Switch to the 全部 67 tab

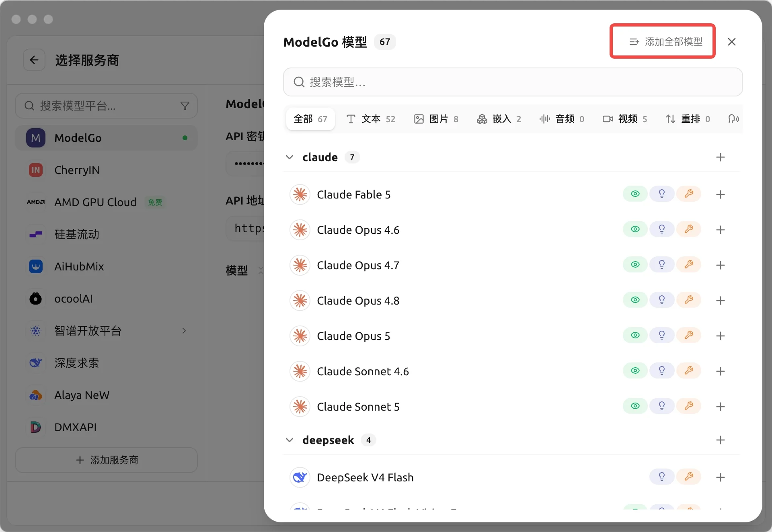310,119
